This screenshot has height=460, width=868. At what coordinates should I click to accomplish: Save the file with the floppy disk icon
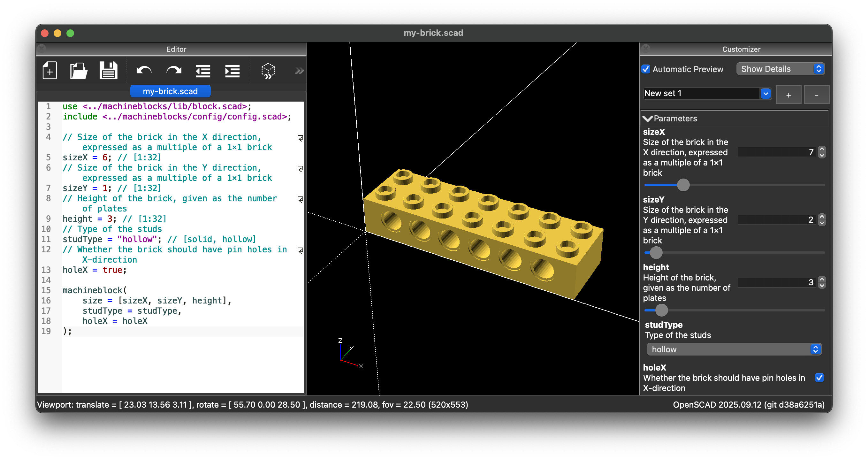point(108,70)
